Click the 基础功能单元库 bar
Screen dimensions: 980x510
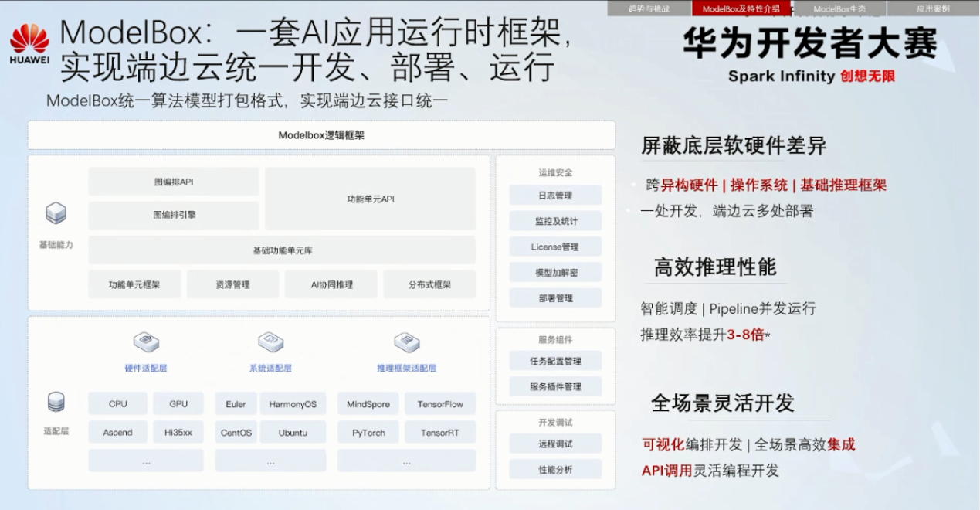click(x=282, y=250)
